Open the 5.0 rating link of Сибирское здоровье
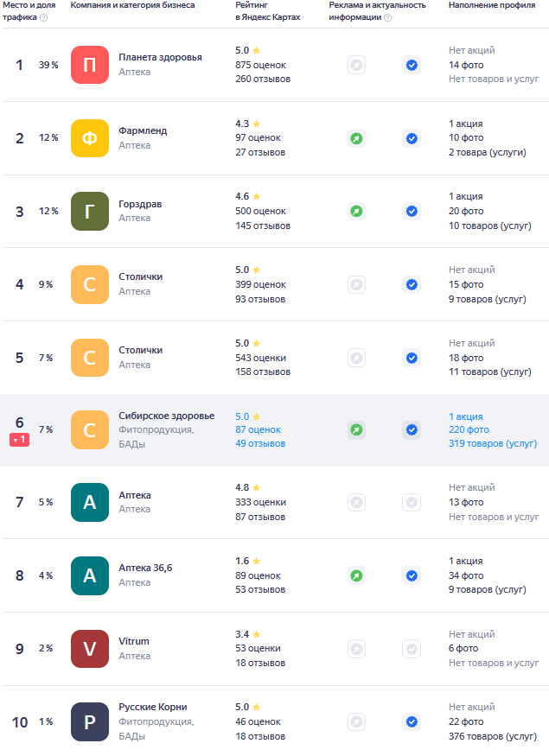The height and width of the screenshot is (756, 549). (x=247, y=416)
